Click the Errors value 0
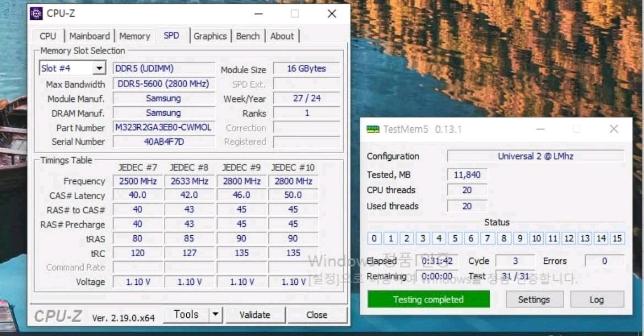 pyautogui.click(x=604, y=261)
